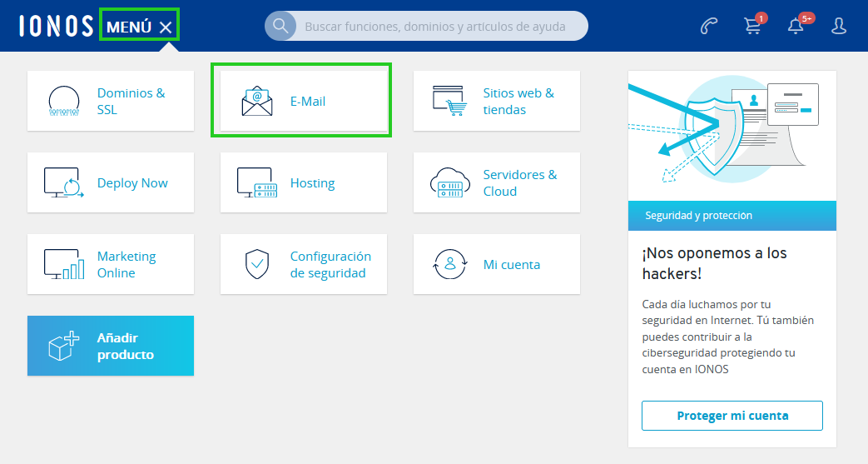Open Mi cuenta

[497, 264]
